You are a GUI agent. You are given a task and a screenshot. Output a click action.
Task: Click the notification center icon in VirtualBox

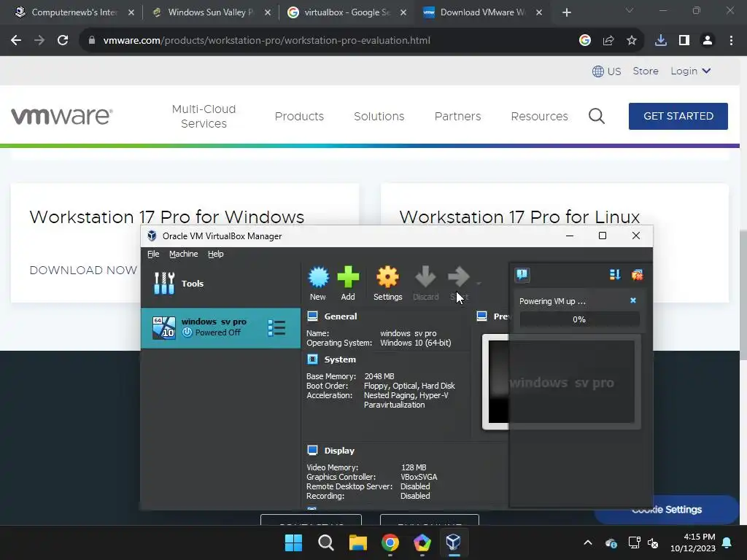point(522,275)
